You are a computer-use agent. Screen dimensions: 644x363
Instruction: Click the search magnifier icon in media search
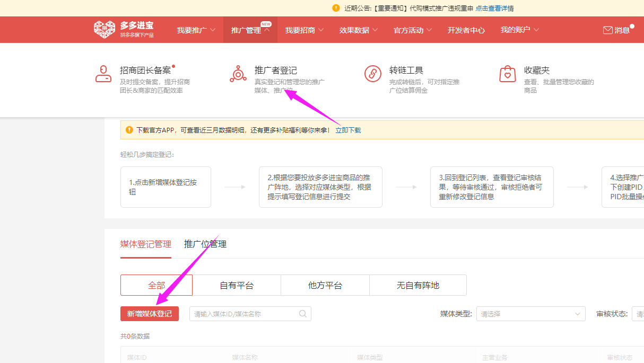pyautogui.click(x=303, y=314)
